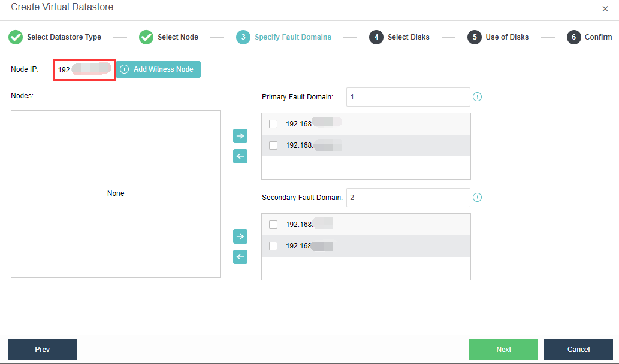The width and height of the screenshot is (619, 364).
Task: Click the Prev button
Action: [41, 349]
